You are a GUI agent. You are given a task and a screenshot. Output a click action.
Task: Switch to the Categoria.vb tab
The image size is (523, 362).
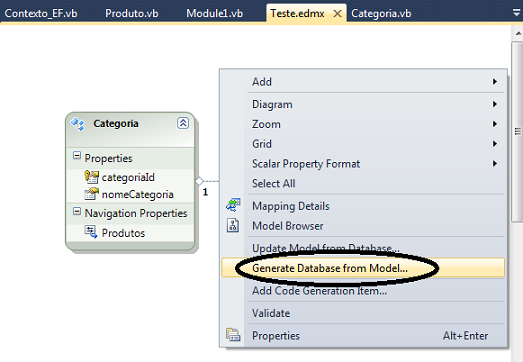(x=381, y=13)
